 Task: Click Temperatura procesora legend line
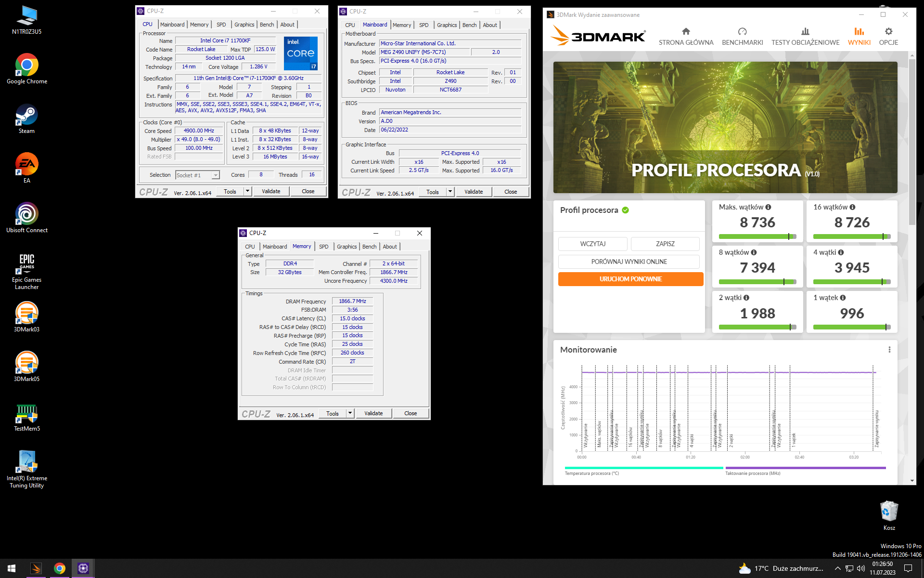point(644,468)
